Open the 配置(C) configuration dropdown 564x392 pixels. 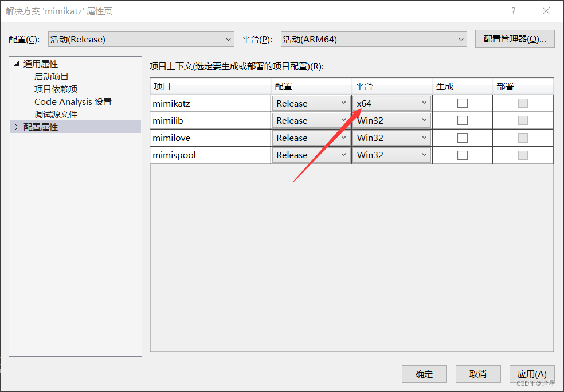point(141,39)
